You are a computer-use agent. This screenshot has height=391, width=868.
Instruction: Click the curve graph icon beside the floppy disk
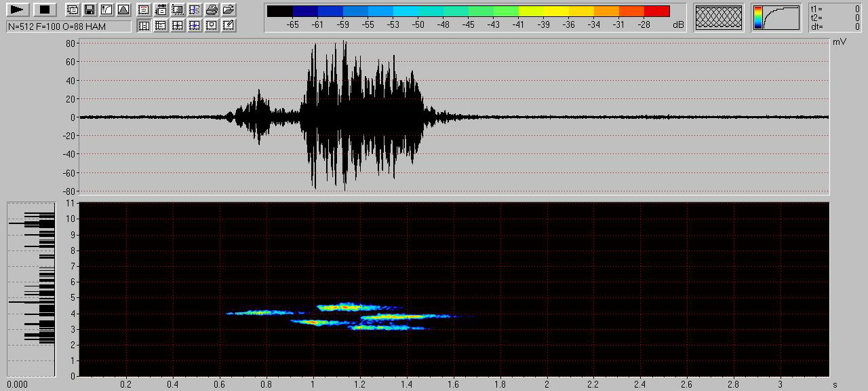tap(106, 10)
